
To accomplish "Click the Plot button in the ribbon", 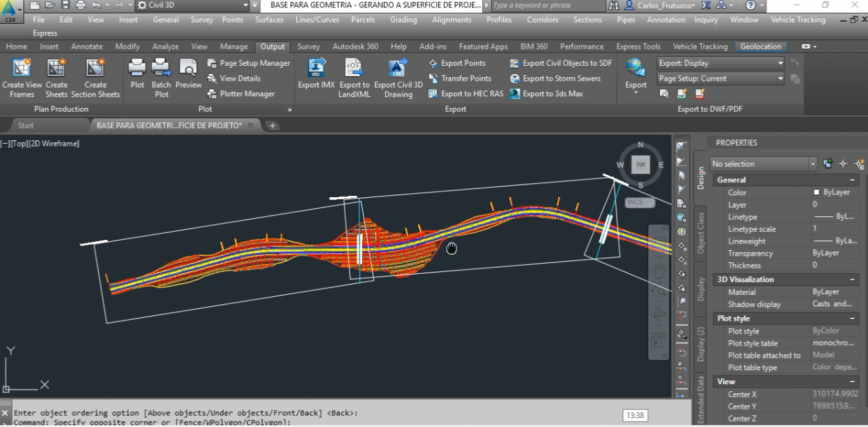I will (138, 74).
